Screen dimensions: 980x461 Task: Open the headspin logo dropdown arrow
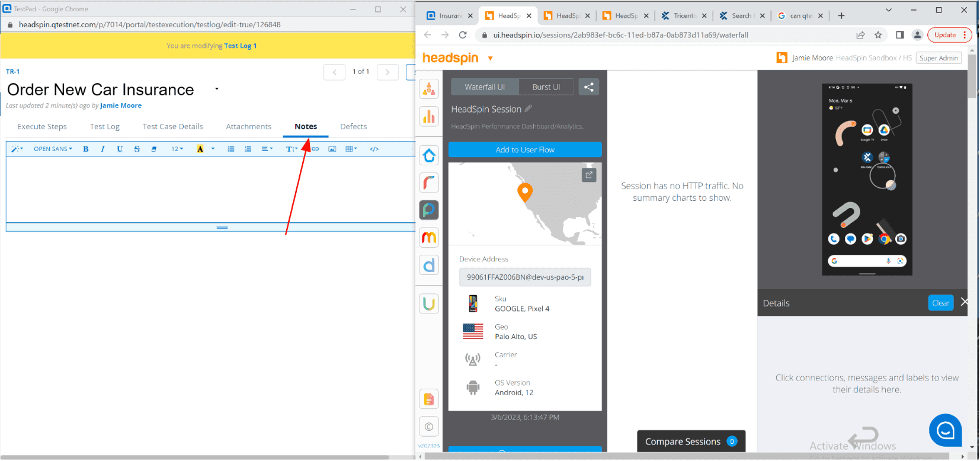pos(490,59)
